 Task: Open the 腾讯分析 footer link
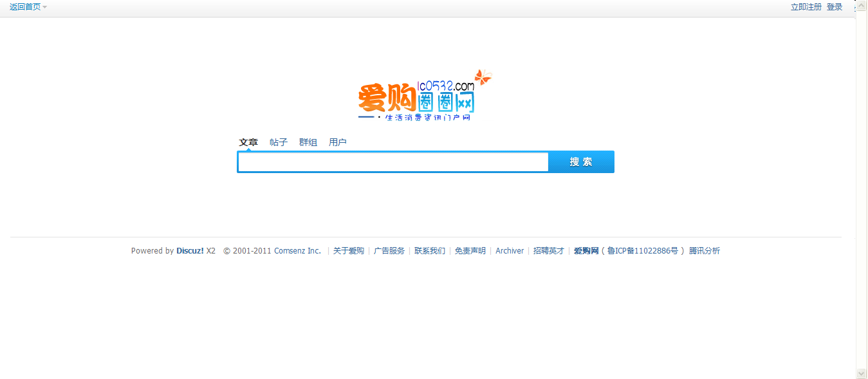point(705,251)
